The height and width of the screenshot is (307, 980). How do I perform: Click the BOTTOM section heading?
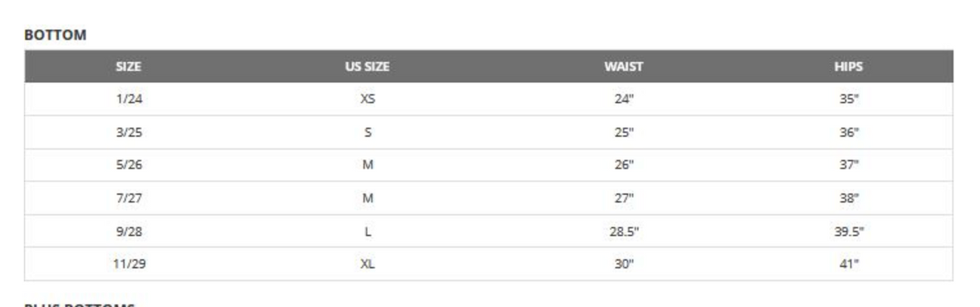55,35
